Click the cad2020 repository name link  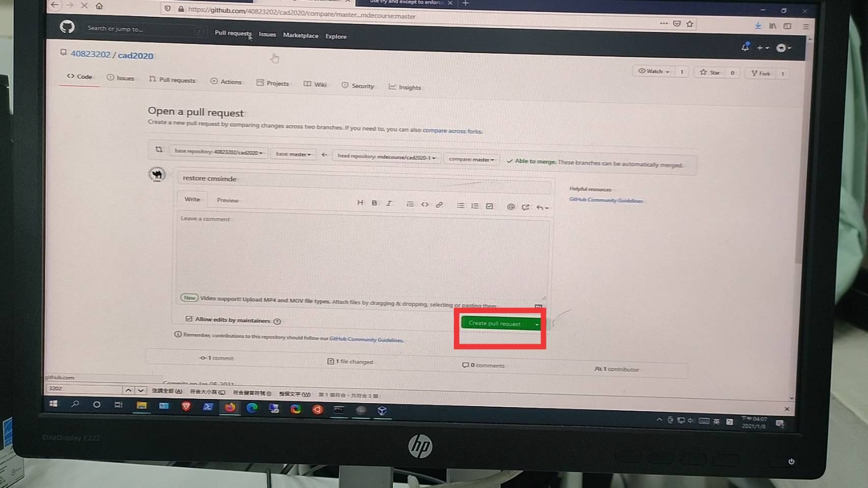pyautogui.click(x=135, y=55)
